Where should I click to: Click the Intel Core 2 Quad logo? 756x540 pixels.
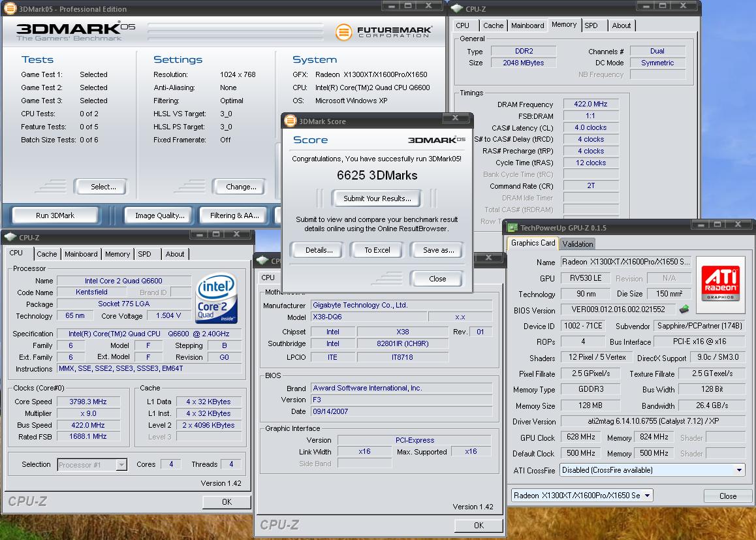[x=217, y=298]
